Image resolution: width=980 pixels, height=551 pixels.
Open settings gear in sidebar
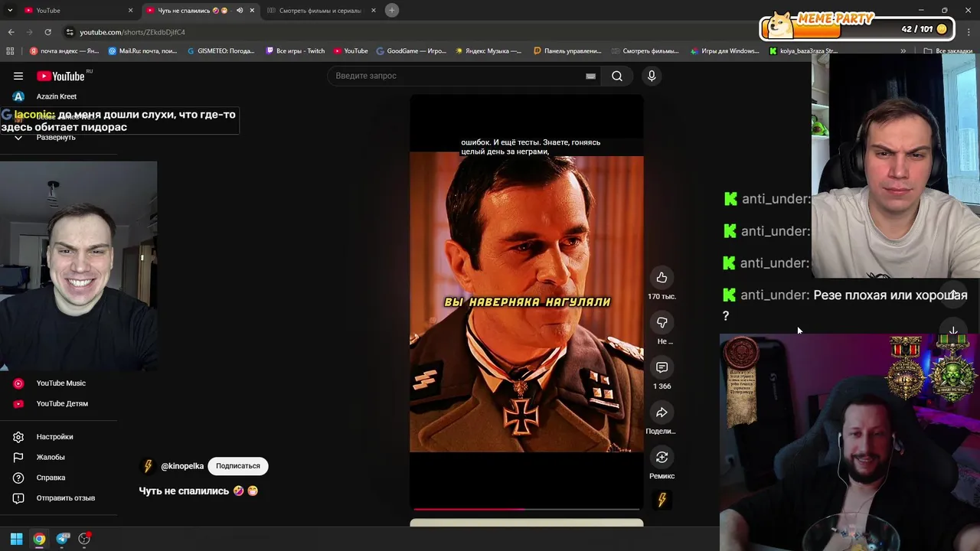(x=18, y=437)
